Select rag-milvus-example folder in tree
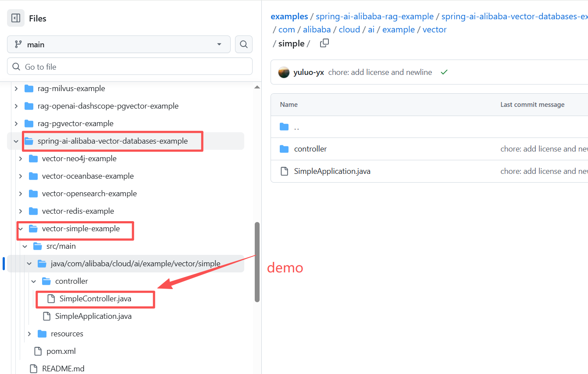This screenshot has height=374, width=588. click(x=71, y=88)
